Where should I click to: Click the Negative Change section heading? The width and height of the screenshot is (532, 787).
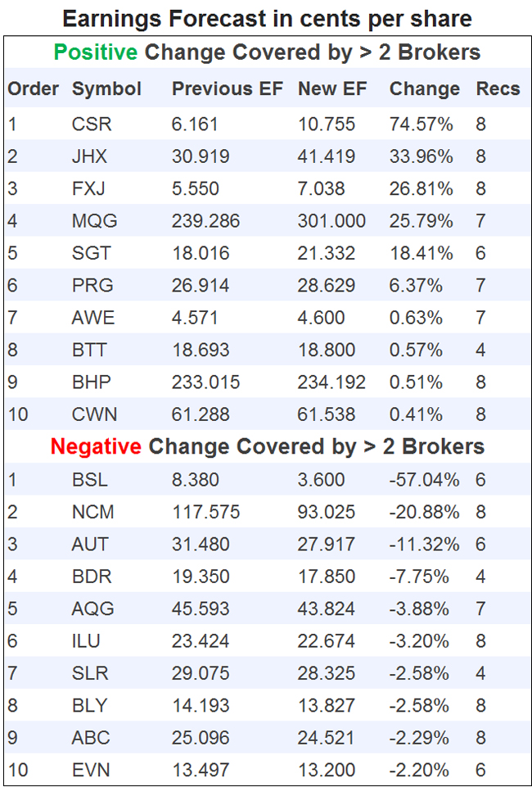(x=267, y=447)
